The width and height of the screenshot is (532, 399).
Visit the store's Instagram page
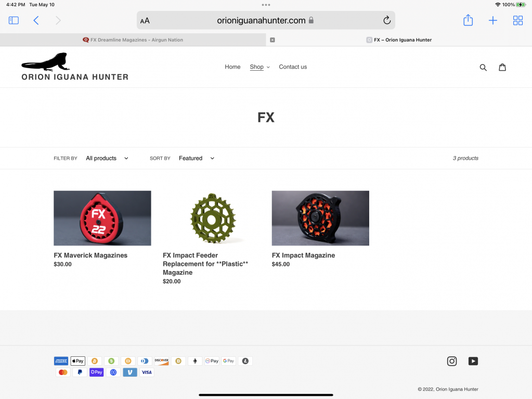(451, 361)
